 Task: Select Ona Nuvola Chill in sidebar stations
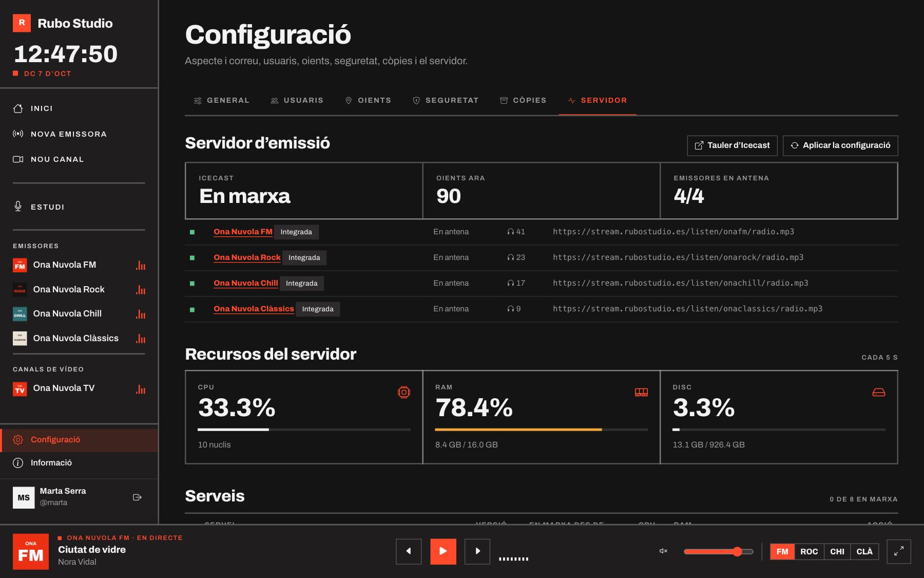[x=79, y=314]
